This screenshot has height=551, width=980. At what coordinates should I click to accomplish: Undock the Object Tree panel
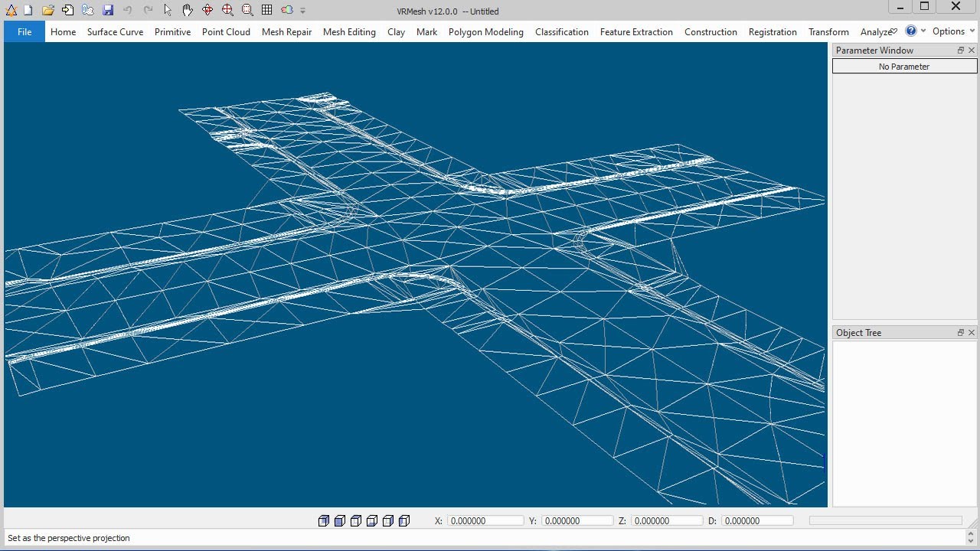pos(961,333)
